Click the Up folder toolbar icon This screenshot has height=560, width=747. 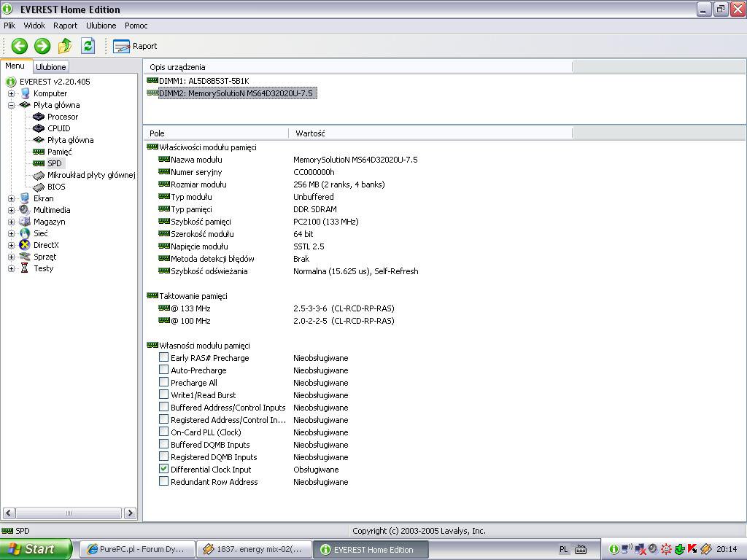pos(65,46)
